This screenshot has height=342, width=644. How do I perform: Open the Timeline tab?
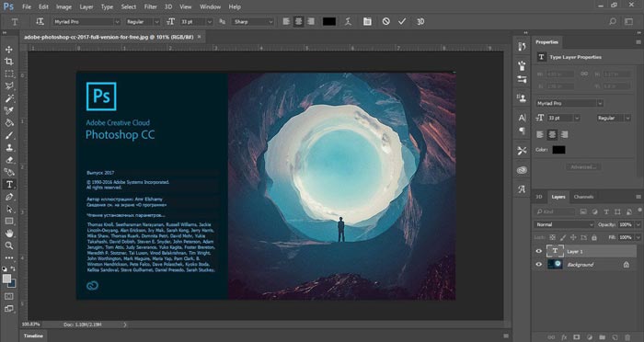(33, 336)
